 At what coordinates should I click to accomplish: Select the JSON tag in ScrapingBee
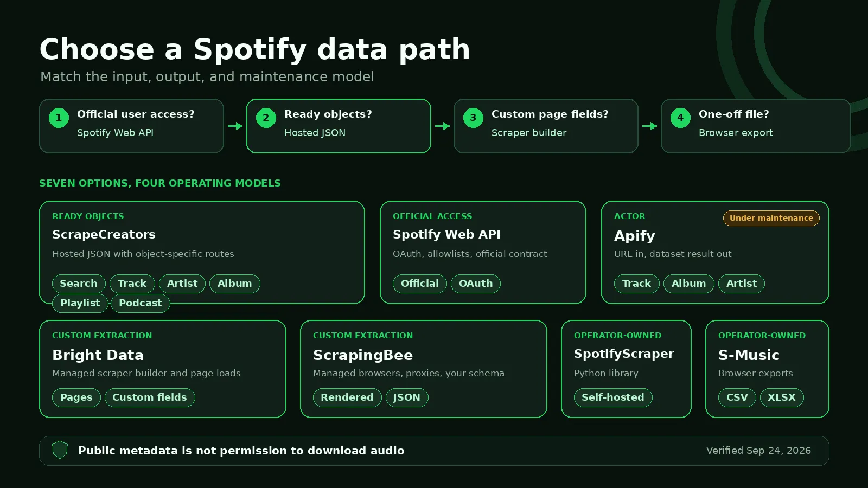pyautogui.click(x=407, y=397)
